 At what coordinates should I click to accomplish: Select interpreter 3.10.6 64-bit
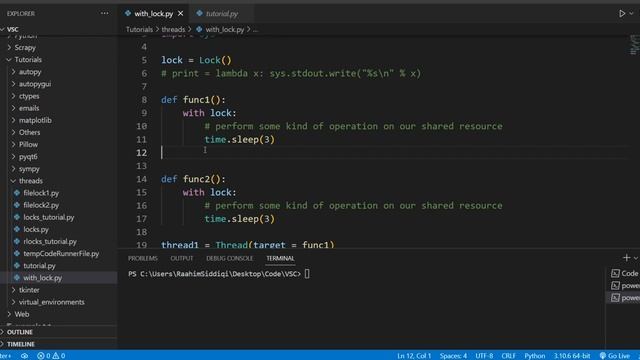(x=572, y=356)
